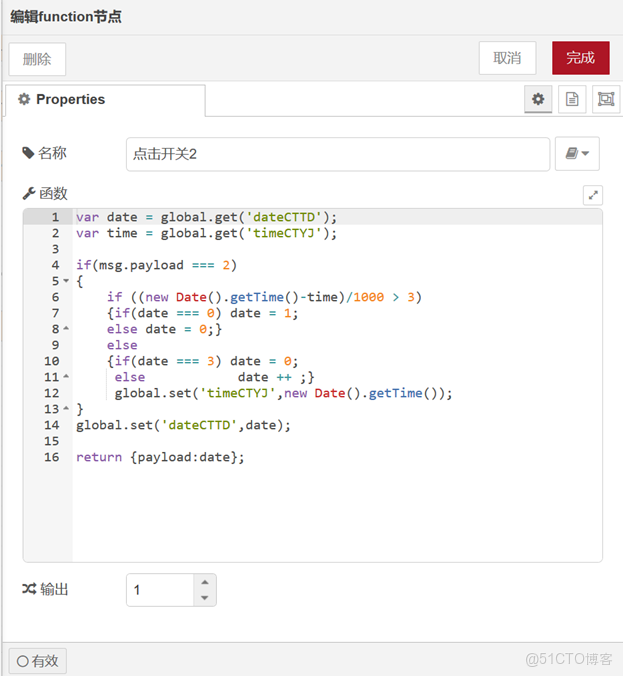Click line 6 getTime comparison code
Viewport: 623px width, 676px height.
click(264, 297)
